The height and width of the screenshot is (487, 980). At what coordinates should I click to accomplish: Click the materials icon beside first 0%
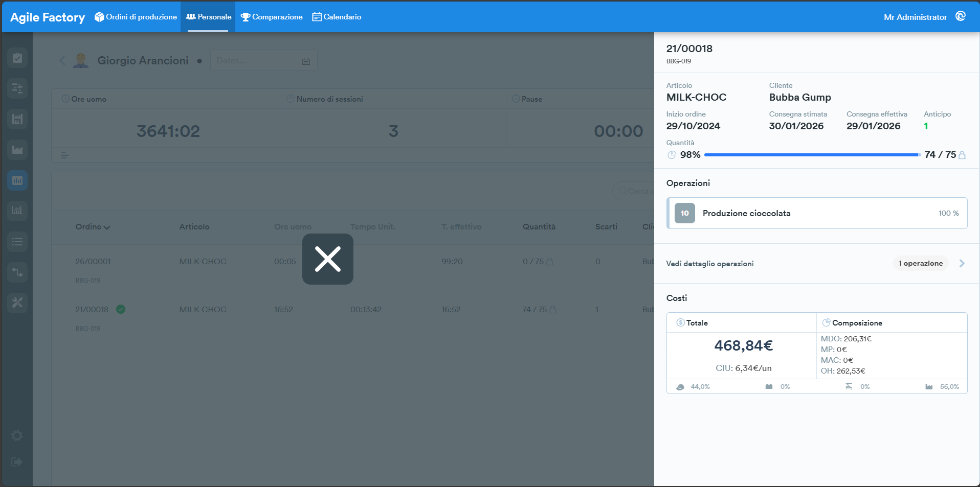[769, 386]
